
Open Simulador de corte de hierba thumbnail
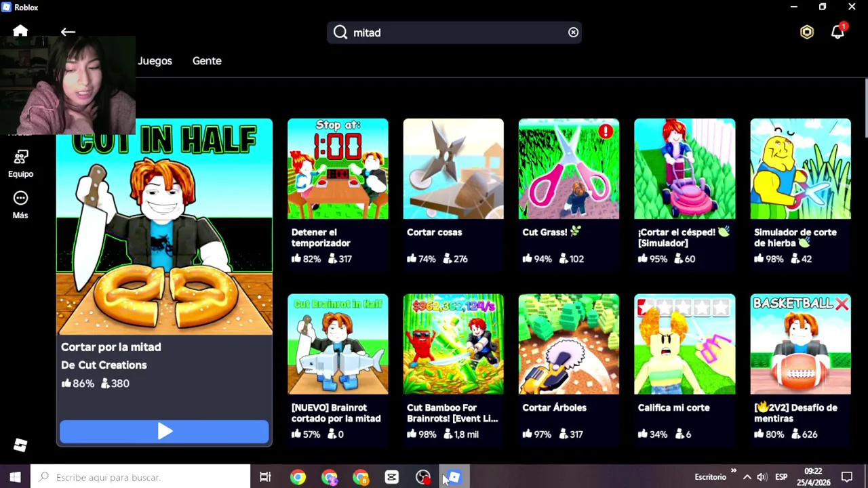[800, 169]
